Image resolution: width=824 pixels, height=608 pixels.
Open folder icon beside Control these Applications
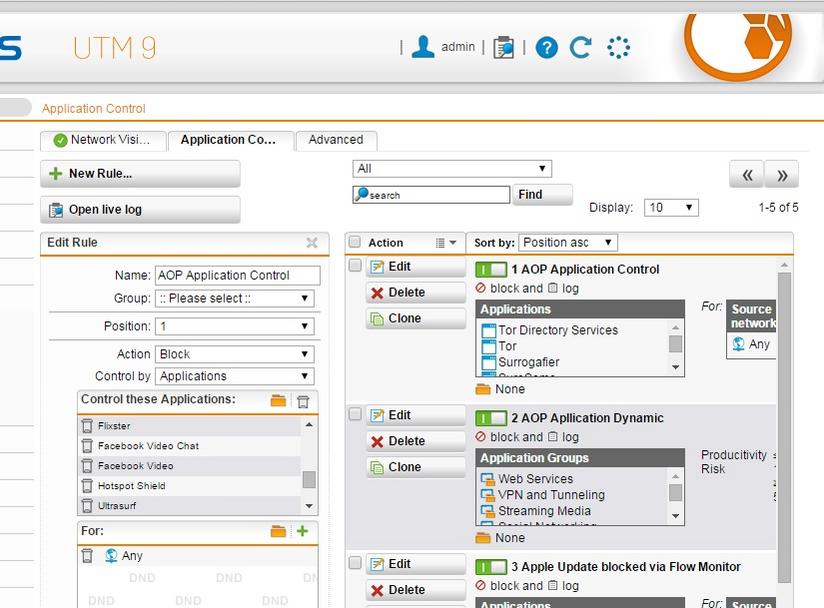(278, 400)
